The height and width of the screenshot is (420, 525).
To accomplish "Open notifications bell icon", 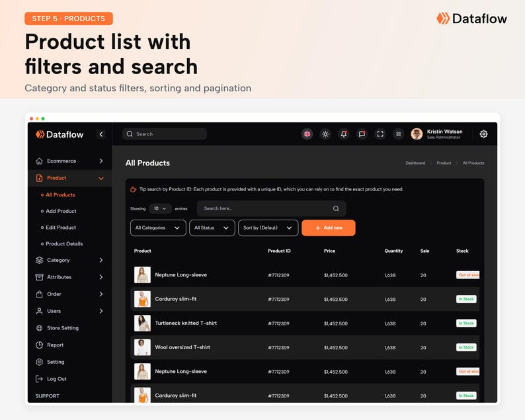I will tap(344, 134).
